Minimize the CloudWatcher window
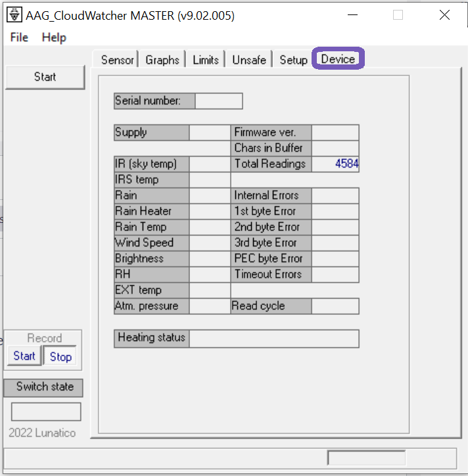 tap(352, 15)
